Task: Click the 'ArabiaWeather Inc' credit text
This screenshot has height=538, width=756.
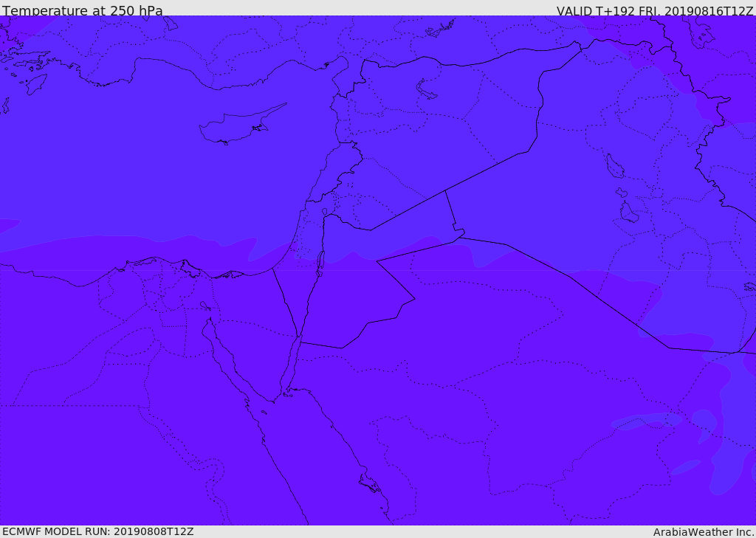Action: tap(704, 532)
